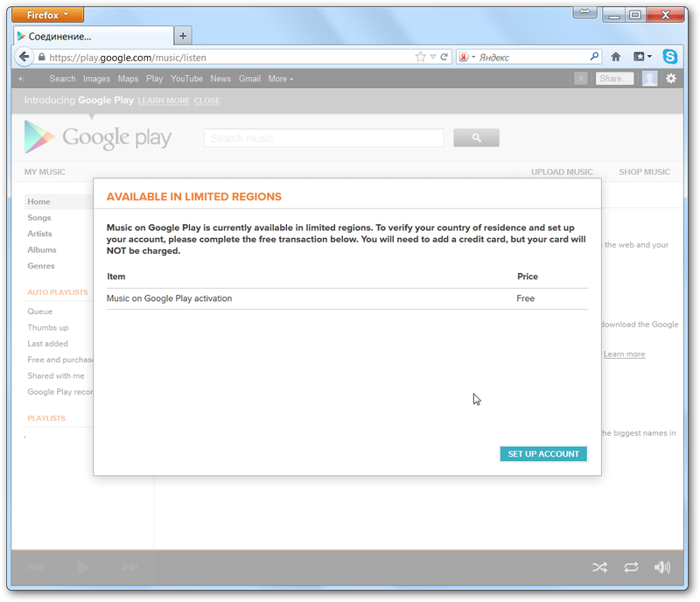Expand the More dropdown in Google bar
The height and width of the screenshot is (602, 700).
[x=280, y=79]
